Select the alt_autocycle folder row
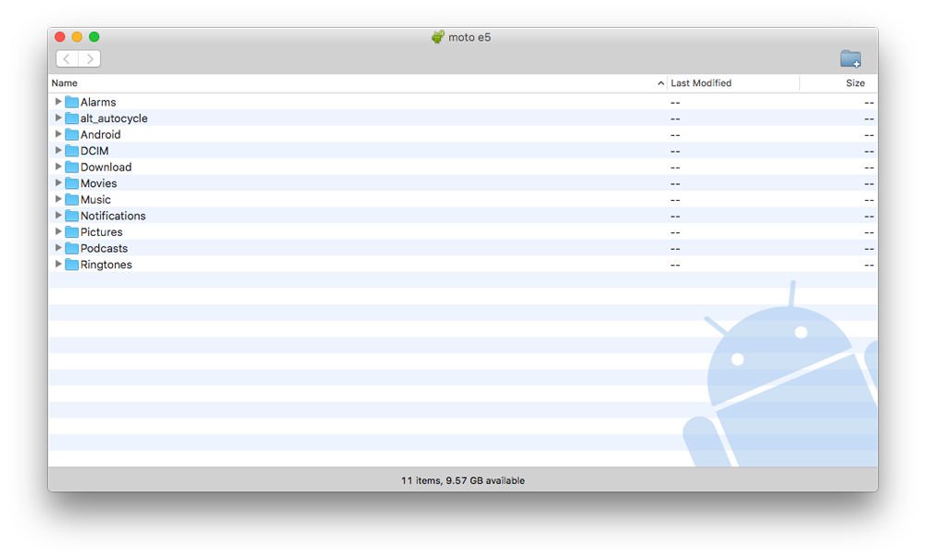The height and width of the screenshot is (560, 926). pyautogui.click(x=463, y=118)
